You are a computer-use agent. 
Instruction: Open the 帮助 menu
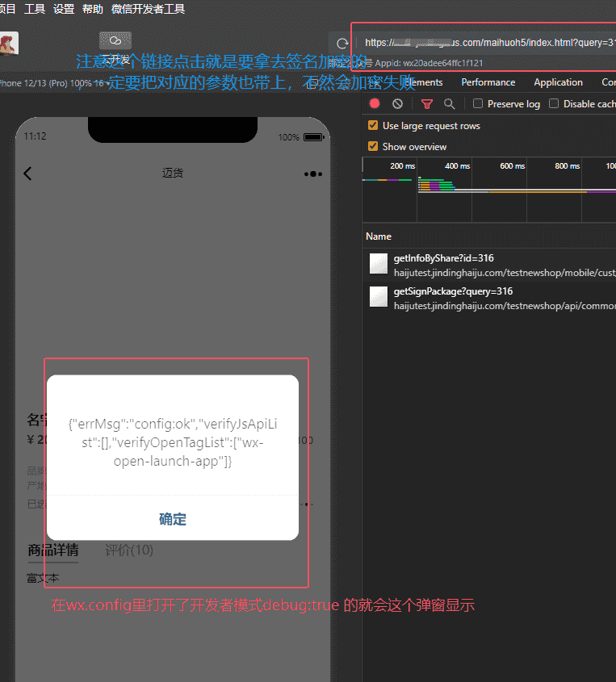[93, 9]
